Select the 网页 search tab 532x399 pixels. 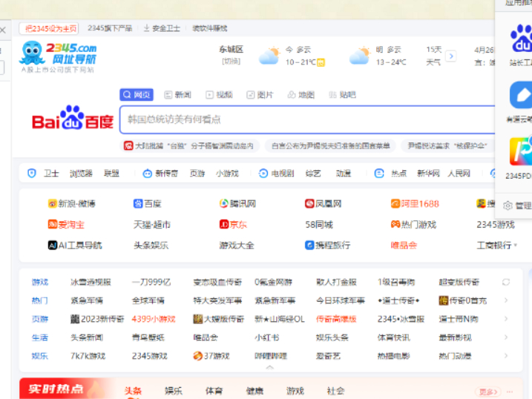coord(137,95)
